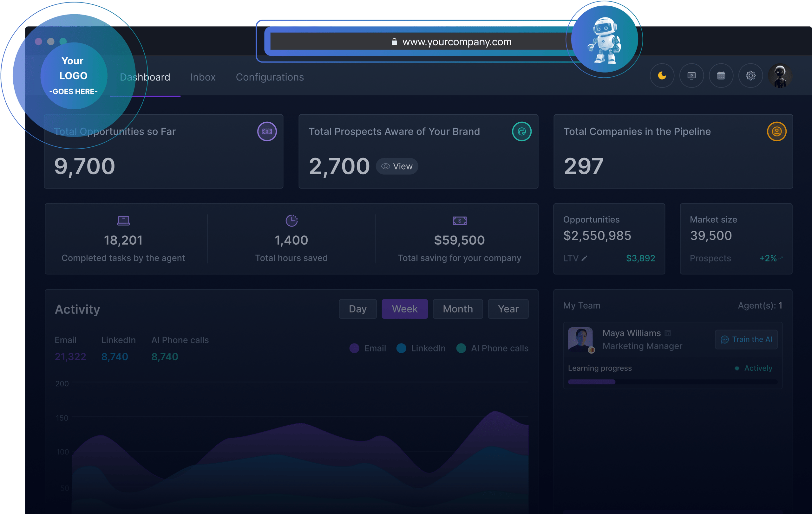The image size is (812, 514).
Task: Click the teal icon on Total Prospects card
Action: [x=522, y=132]
